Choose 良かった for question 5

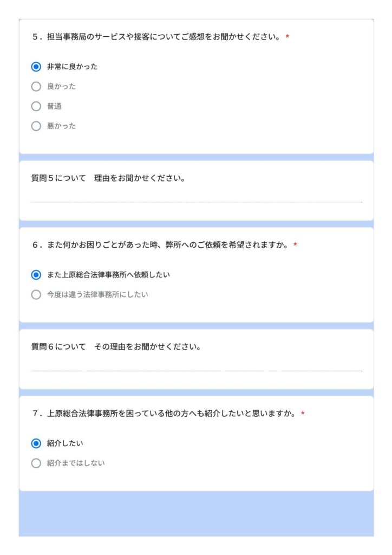click(36, 87)
